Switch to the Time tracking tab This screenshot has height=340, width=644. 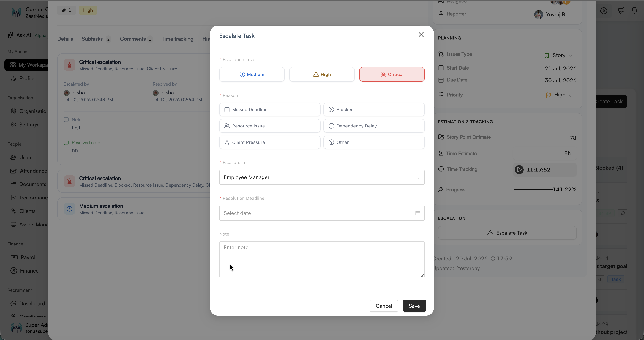coord(177,39)
